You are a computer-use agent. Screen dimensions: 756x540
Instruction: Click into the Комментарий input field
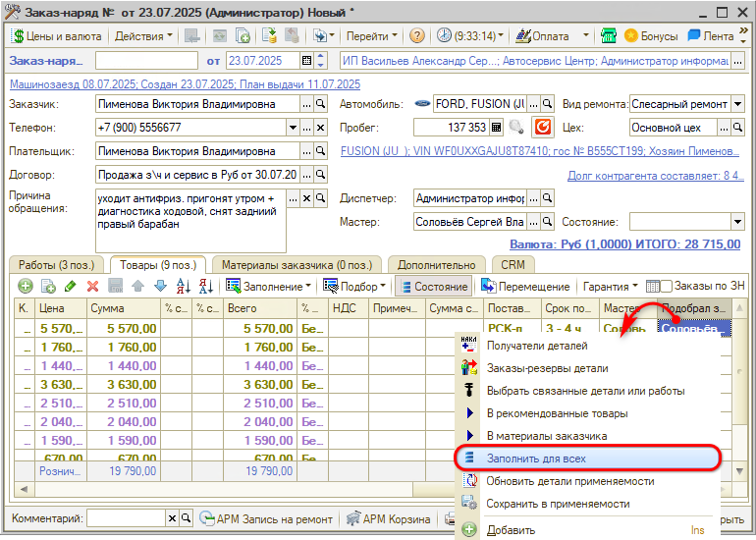tap(126, 518)
